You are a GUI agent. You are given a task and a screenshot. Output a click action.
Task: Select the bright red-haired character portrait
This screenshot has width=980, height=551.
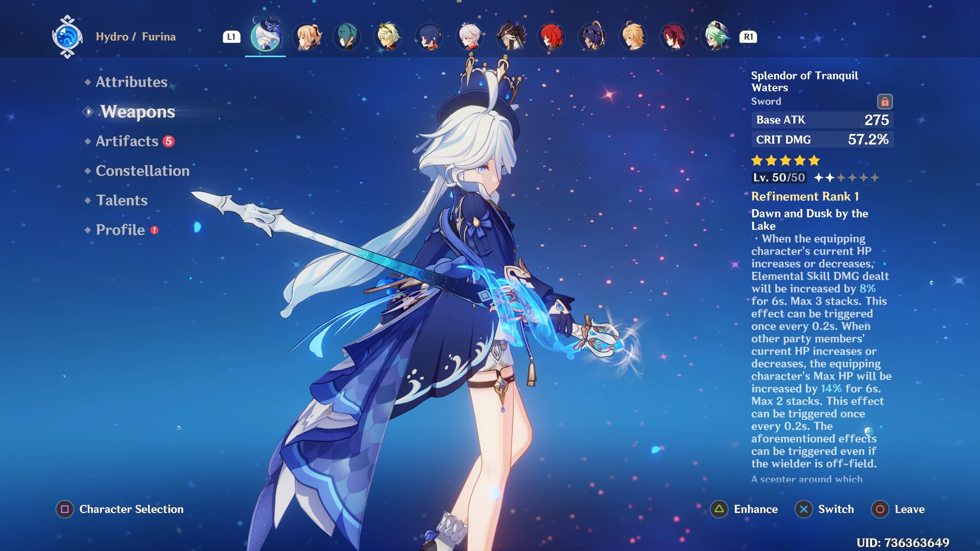pyautogui.click(x=552, y=37)
